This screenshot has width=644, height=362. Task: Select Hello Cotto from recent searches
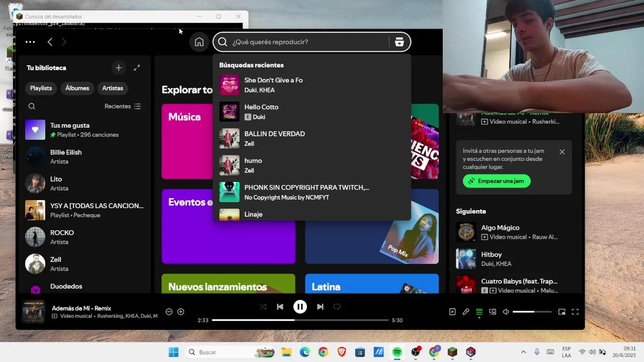[312, 112]
